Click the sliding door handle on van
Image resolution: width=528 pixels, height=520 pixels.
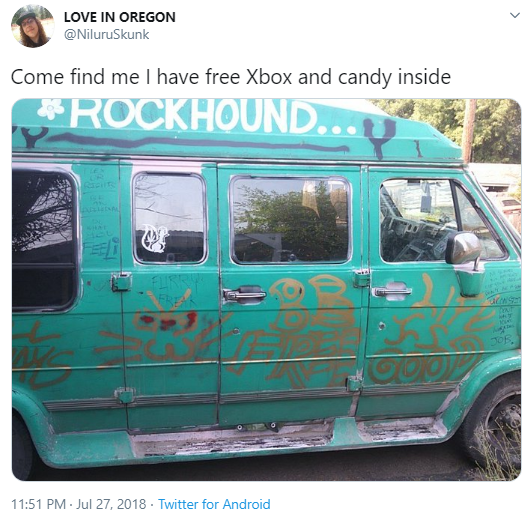[244, 294]
